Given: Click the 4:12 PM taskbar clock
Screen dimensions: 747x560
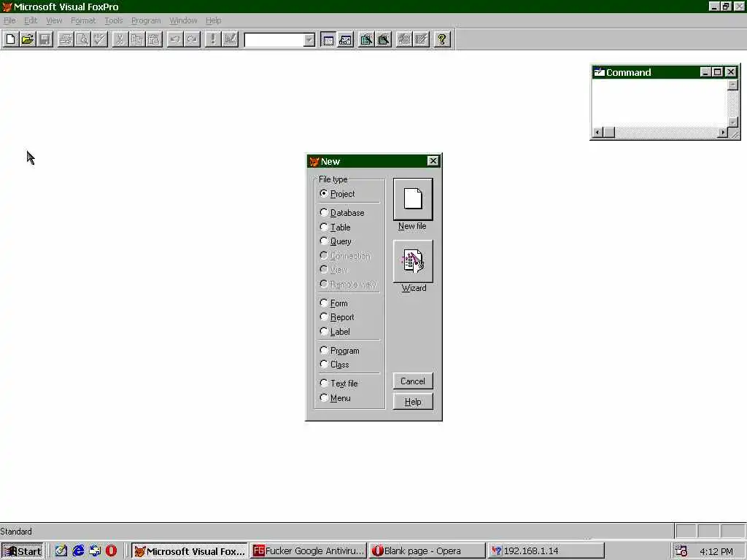Looking at the screenshot, I should [716, 551].
